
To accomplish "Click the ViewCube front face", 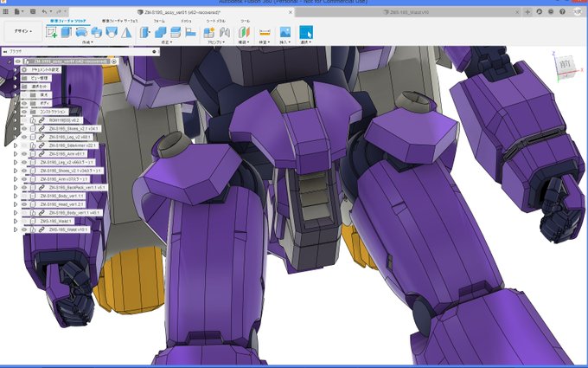I will coord(565,65).
